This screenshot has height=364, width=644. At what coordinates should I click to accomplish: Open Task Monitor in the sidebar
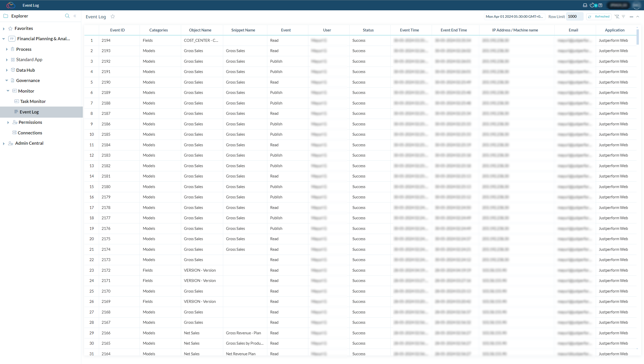[33, 101]
